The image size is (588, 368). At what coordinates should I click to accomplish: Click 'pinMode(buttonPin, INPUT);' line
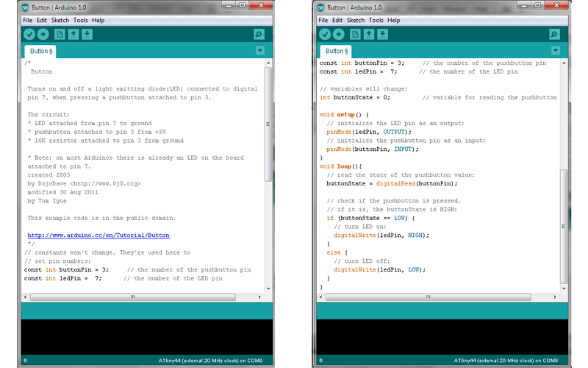373,149
